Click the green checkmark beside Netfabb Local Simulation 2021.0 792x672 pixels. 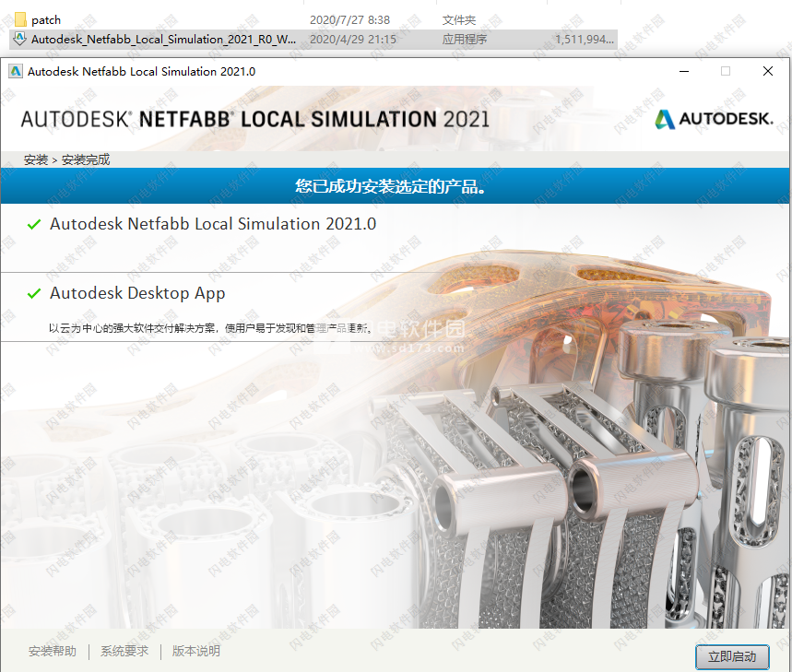click(x=34, y=224)
